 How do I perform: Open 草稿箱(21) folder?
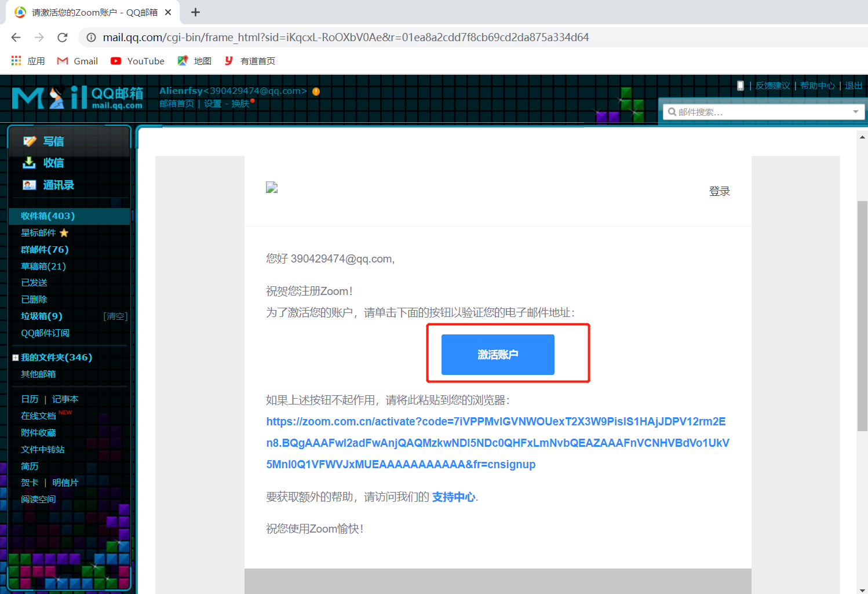(x=43, y=266)
